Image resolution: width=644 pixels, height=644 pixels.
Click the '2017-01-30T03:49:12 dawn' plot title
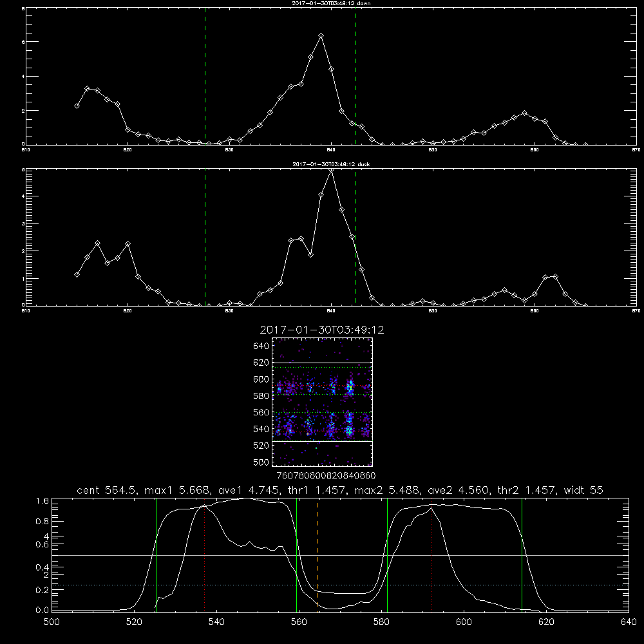click(x=331, y=3)
